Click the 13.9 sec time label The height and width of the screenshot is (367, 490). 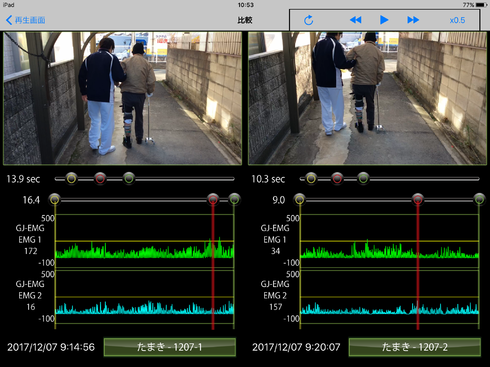coord(23,179)
